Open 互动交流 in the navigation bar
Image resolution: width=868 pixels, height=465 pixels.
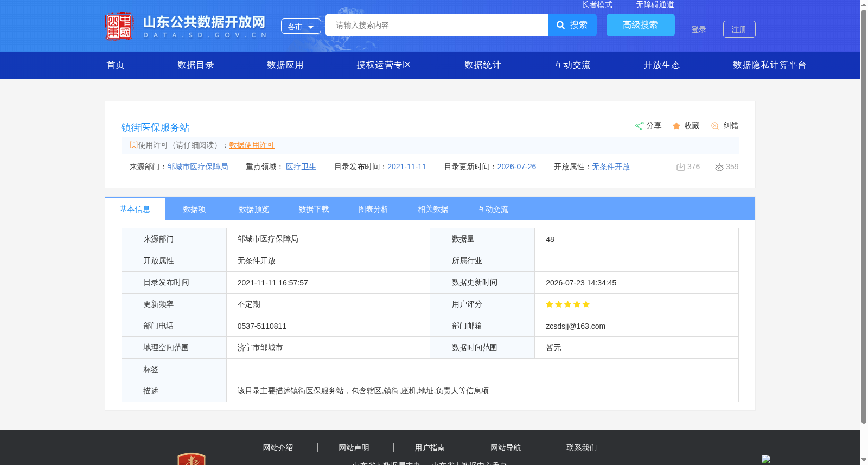coord(572,65)
